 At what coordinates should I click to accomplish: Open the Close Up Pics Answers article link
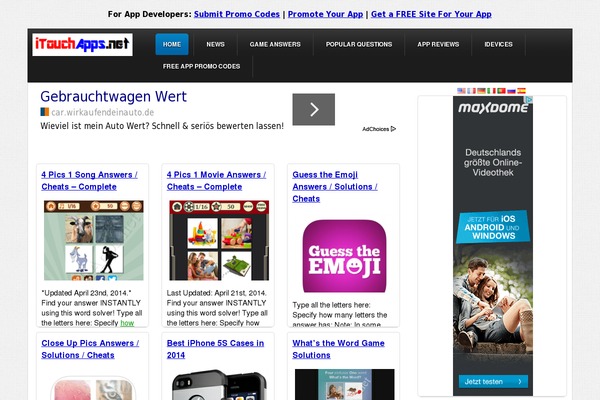pos(90,349)
